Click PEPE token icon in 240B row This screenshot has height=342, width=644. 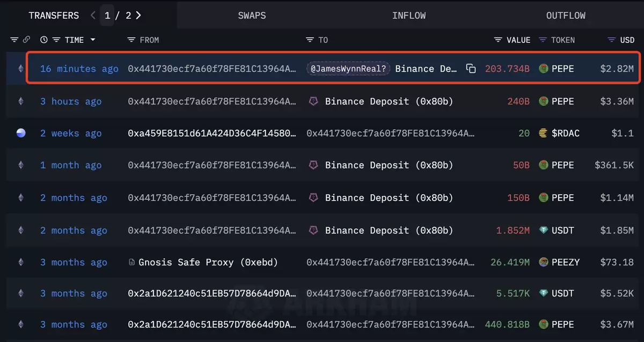click(543, 101)
